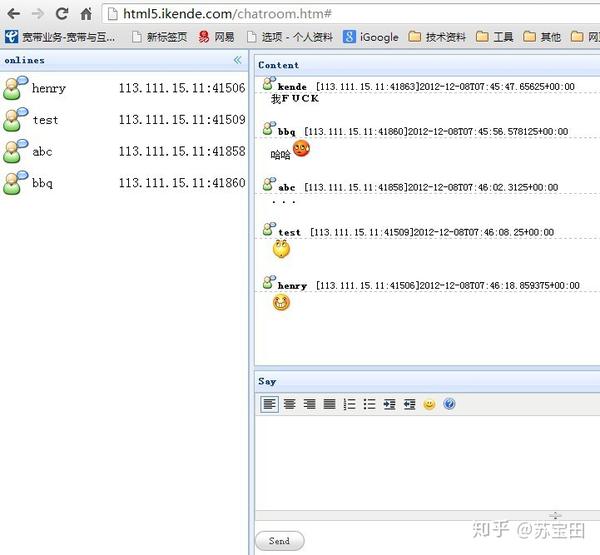
Task: Increase indent in the Say editor
Action: [390, 404]
